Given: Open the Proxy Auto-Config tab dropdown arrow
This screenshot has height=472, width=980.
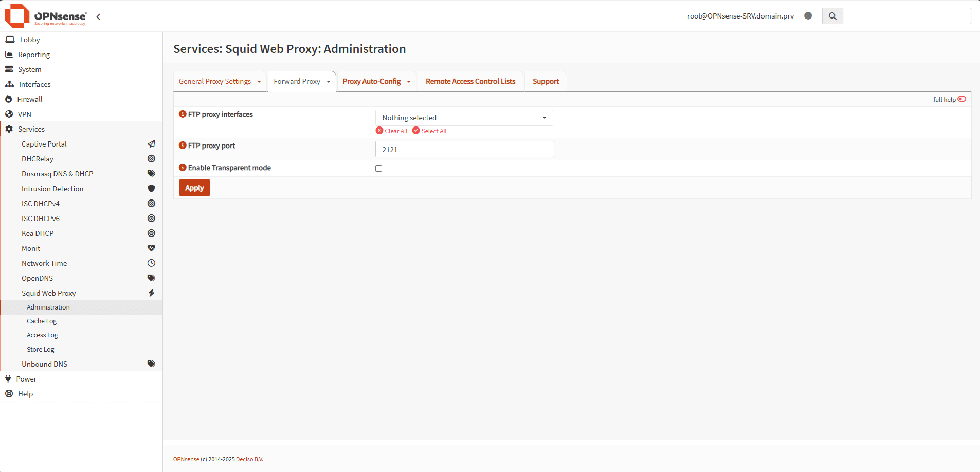Looking at the screenshot, I should 409,82.
